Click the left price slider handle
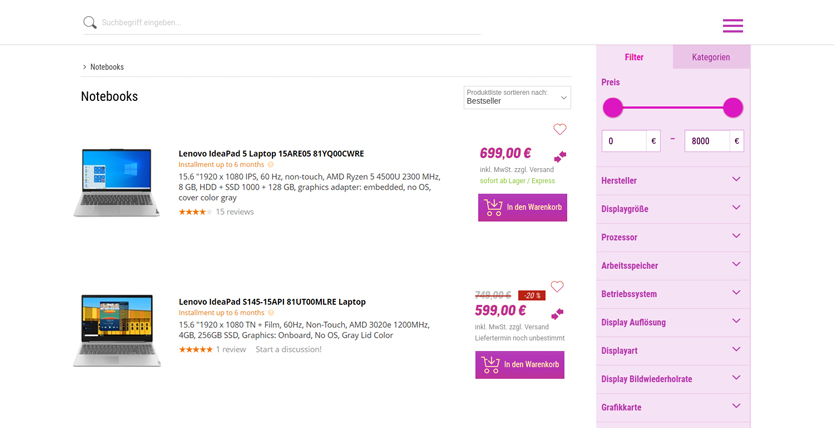 (x=613, y=108)
